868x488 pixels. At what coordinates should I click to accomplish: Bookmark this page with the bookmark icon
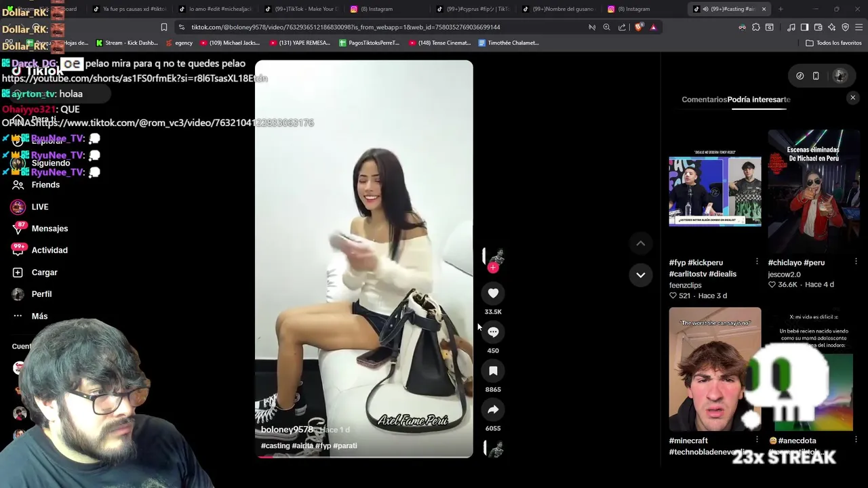pyautogui.click(x=164, y=27)
